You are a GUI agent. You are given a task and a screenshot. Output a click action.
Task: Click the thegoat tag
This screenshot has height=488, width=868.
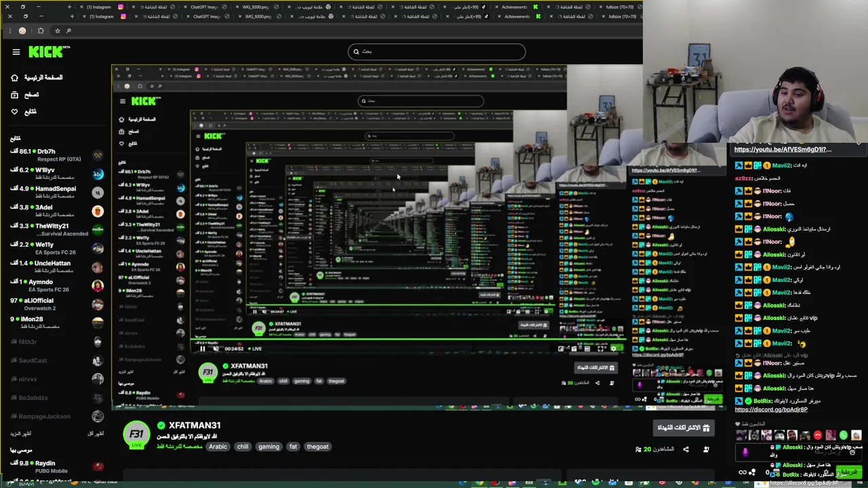click(317, 447)
